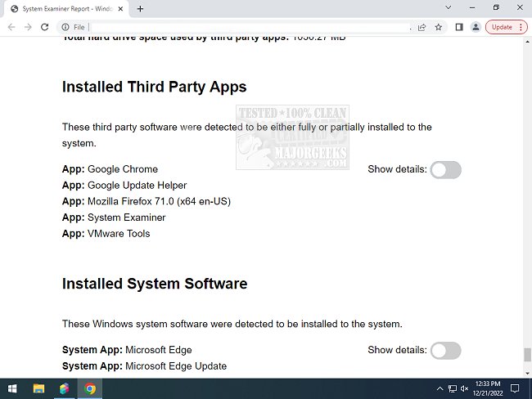This screenshot has width=532, height=399.
Task: Open a new browser tab
Action: 140,8
